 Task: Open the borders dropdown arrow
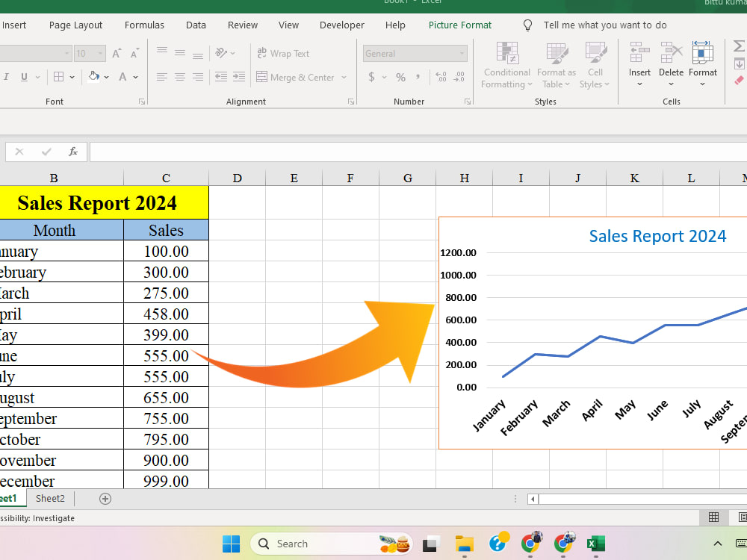point(72,77)
